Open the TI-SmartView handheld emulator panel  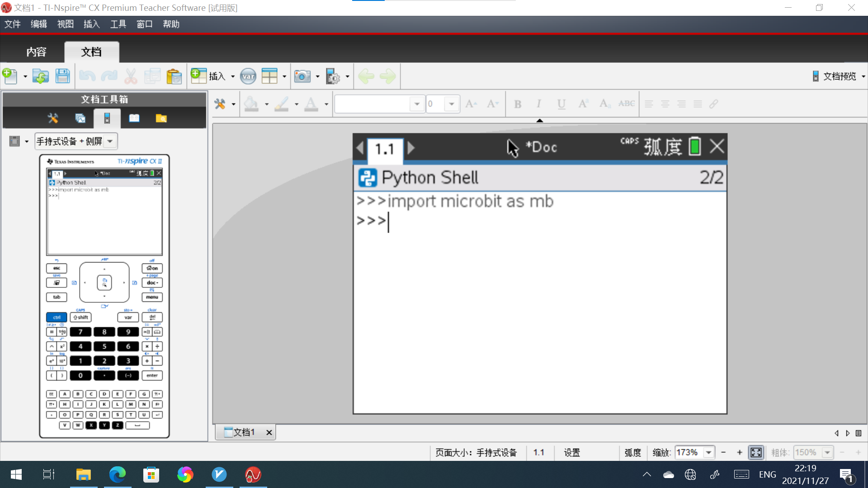(107, 118)
